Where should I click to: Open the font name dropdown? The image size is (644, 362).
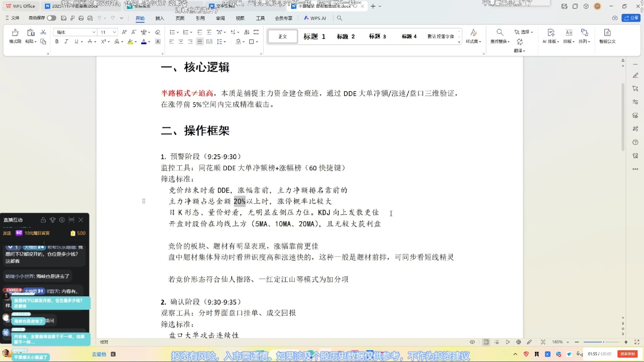94,32
